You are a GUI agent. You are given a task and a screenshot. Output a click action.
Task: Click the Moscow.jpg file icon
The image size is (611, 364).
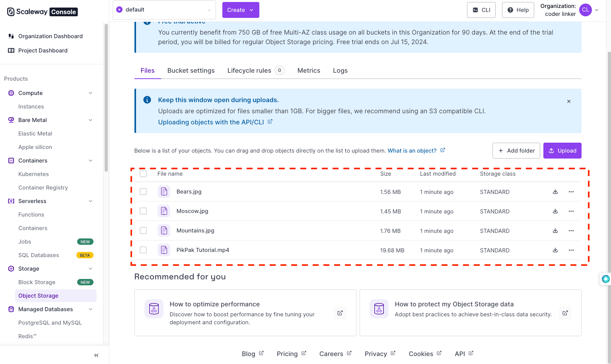pyautogui.click(x=164, y=211)
